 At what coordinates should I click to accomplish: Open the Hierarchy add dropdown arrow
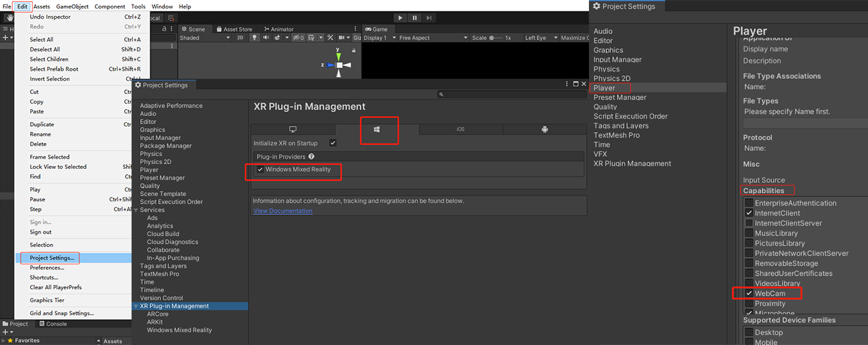(11, 38)
